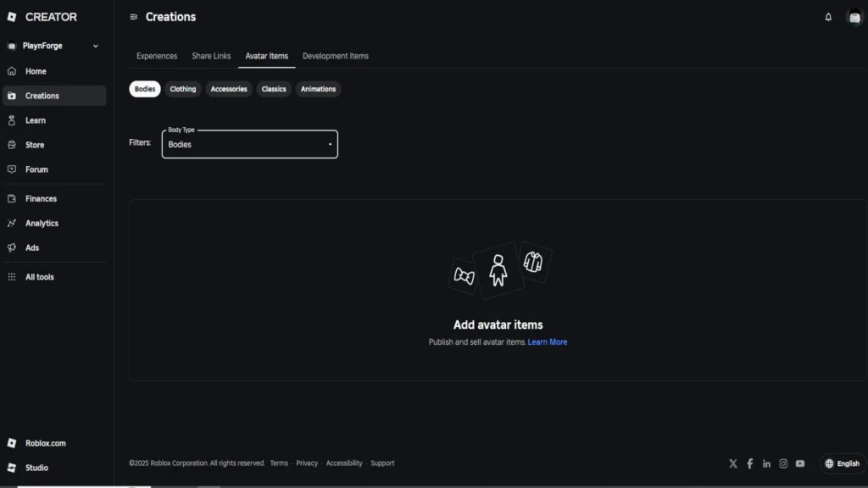Viewport: 868px width, 488px height.
Task: Switch to the Experiences tab
Action: 157,56
